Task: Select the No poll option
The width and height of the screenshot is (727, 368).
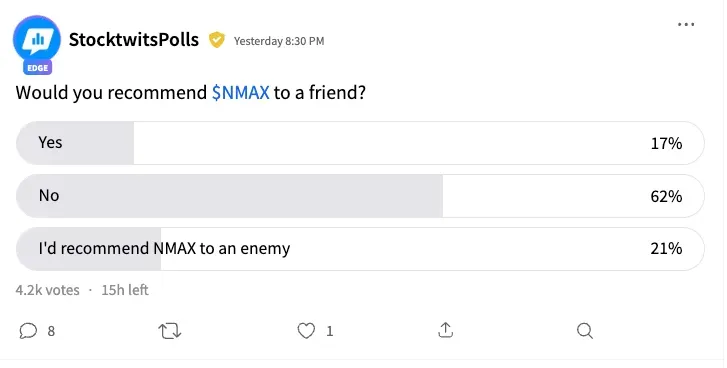Action: click(360, 196)
